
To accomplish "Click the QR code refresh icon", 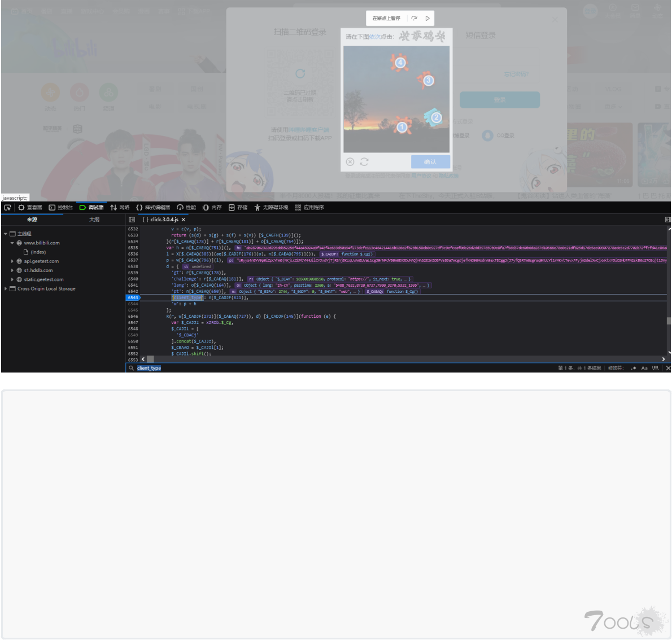I will [300, 74].
